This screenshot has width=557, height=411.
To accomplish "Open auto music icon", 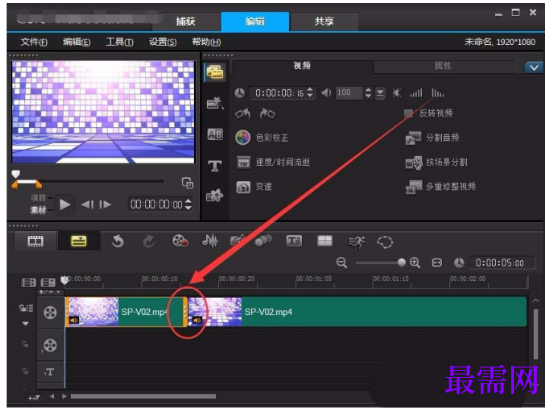I will pyautogui.click(x=237, y=241).
